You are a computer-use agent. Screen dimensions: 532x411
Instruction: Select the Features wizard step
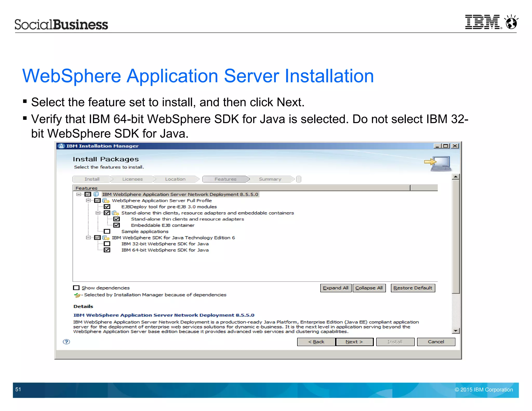pos(225,179)
